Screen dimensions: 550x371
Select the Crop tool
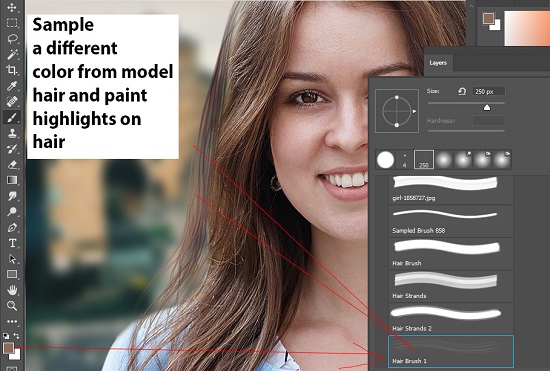(12, 70)
